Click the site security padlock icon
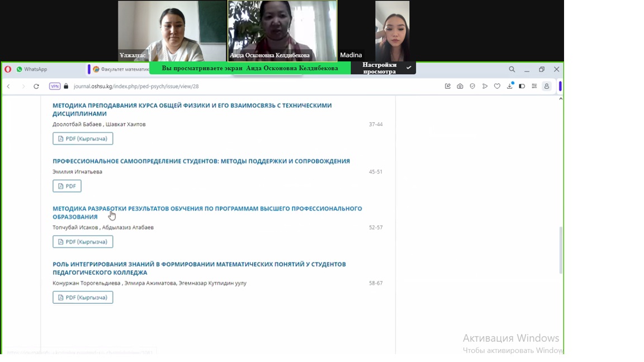 click(67, 87)
